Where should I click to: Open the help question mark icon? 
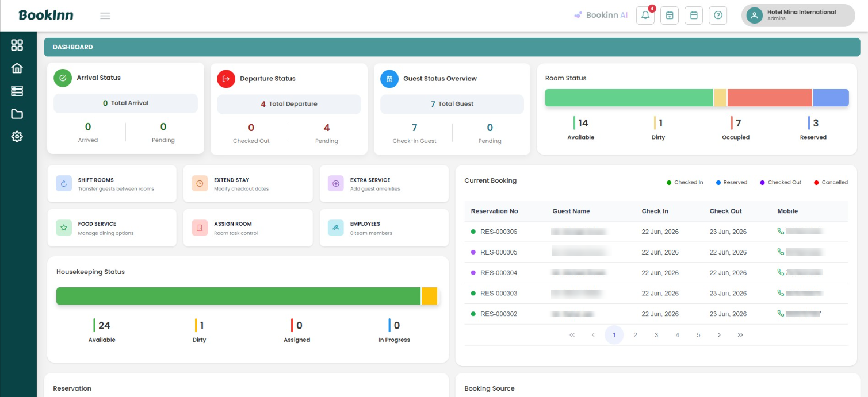pos(718,16)
